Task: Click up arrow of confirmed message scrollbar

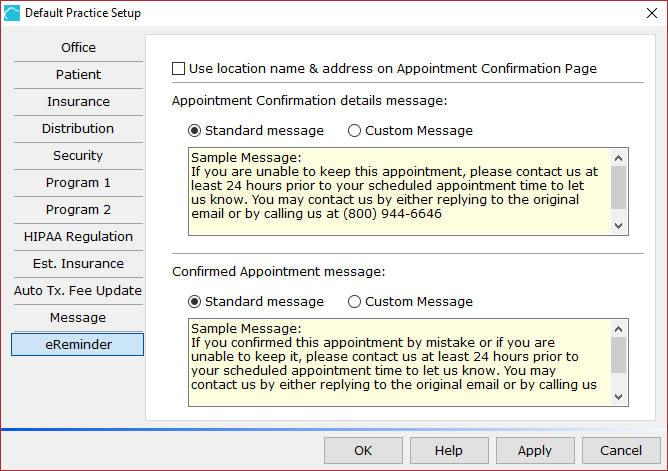Action: point(619,329)
